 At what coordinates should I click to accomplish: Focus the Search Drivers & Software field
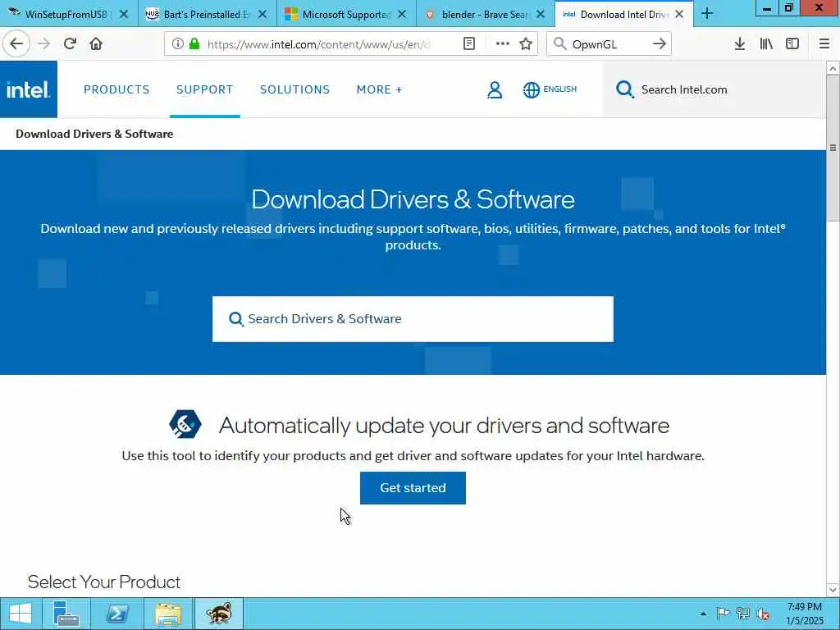(413, 319)
